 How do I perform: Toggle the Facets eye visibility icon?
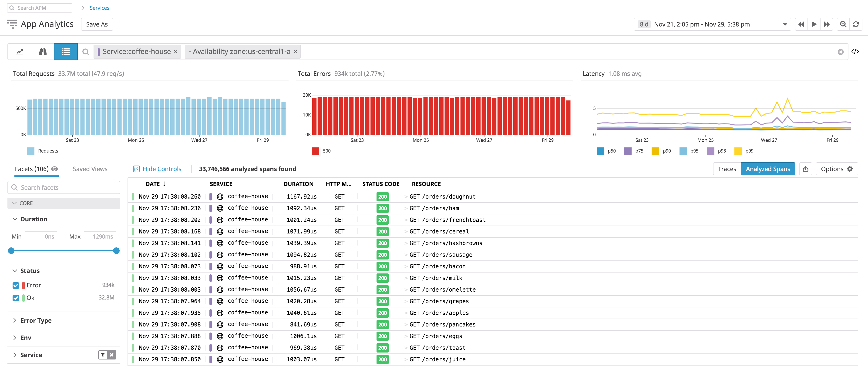[x=55, y=169]
